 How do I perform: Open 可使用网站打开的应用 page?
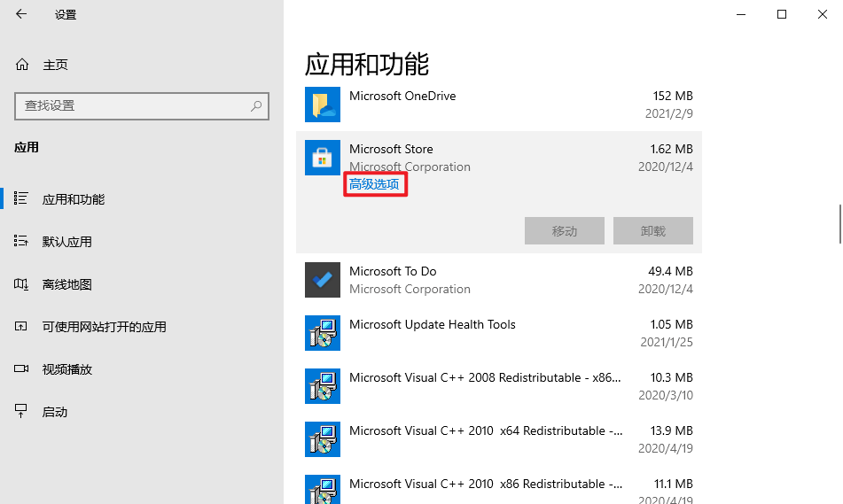(x=105, y=327)
